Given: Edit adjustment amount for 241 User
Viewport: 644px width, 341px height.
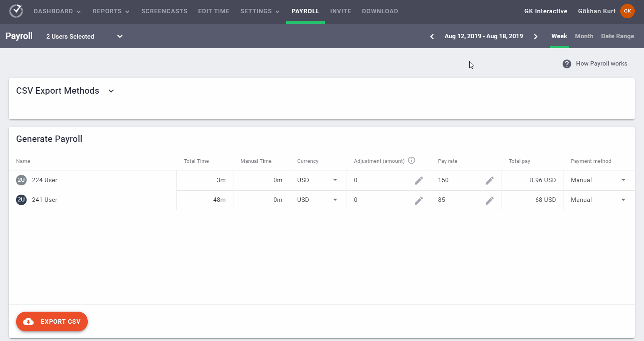Looking at the screenshot, I should tap(419, 200).
